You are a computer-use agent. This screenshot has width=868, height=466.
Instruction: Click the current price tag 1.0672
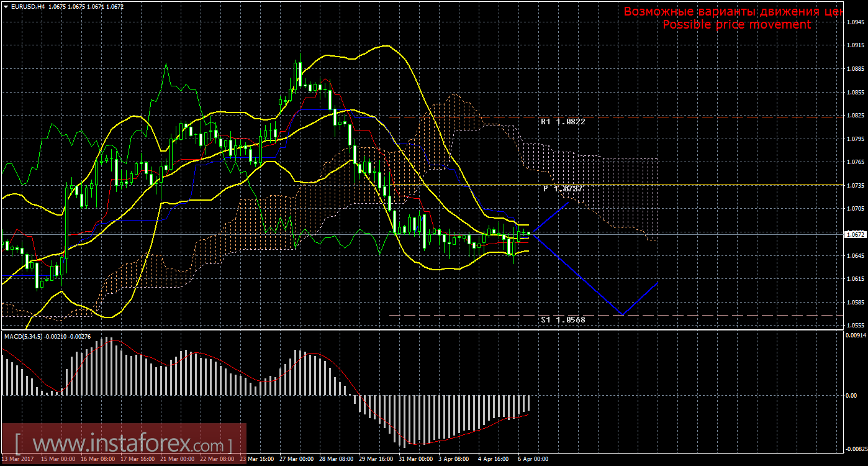click(x=856, y=234)
